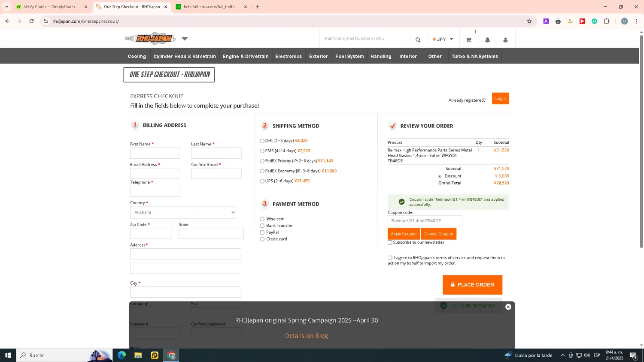Open the JPY currency selector
Image resolution: width=644 pixels, height=362 pixels.
[x=443, y=39]
